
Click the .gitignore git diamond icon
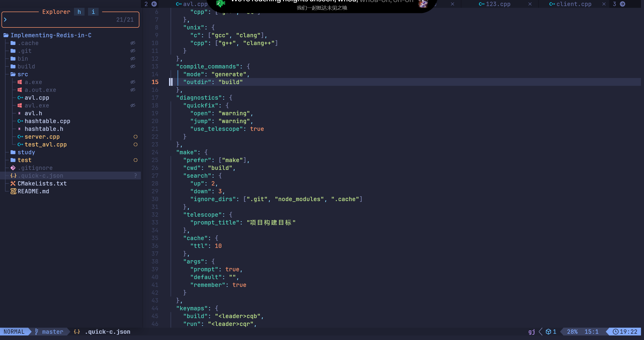coord(13,168)
